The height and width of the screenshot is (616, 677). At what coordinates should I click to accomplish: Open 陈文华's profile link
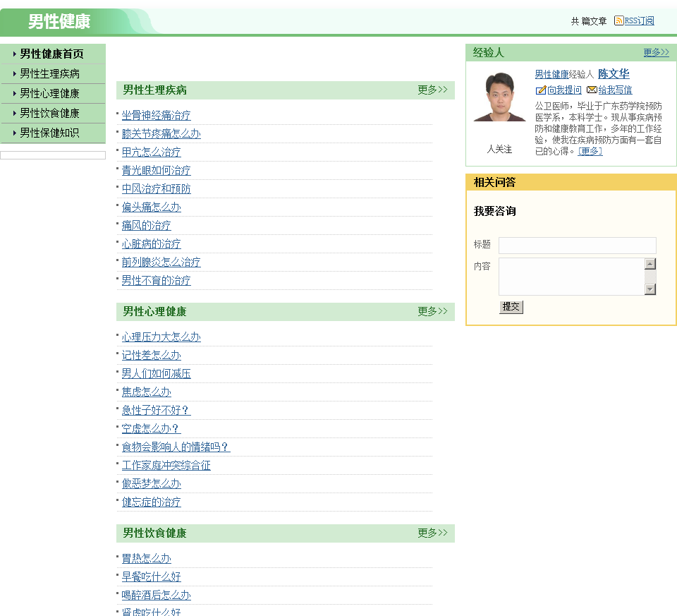(x=614, y=74)
